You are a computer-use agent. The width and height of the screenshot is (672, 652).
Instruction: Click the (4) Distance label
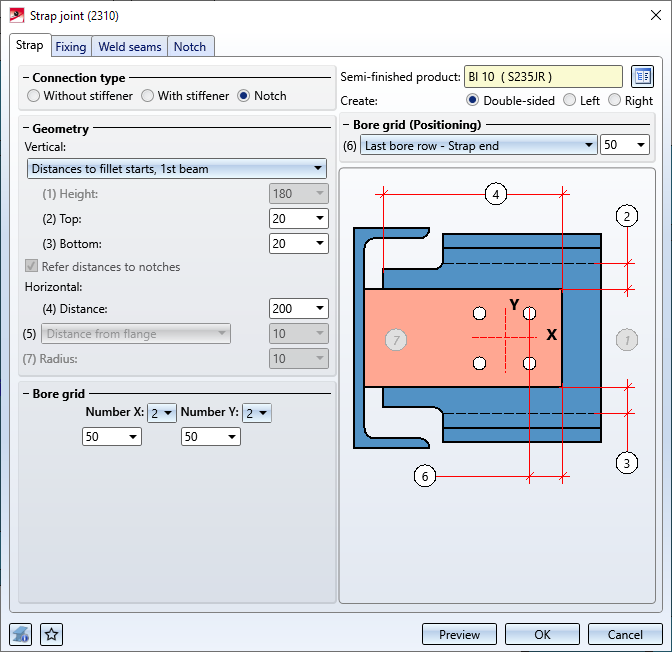pyautogui.click(x=75, y=309)
